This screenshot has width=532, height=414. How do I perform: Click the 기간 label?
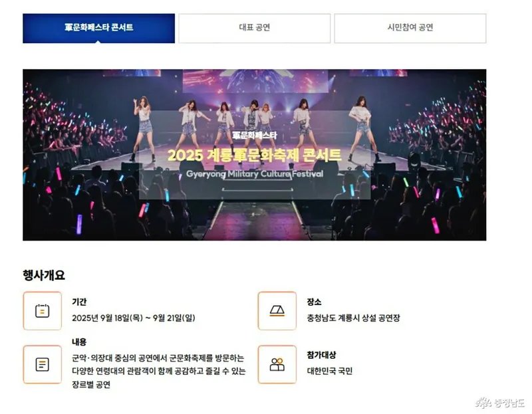tap(79, 302)
